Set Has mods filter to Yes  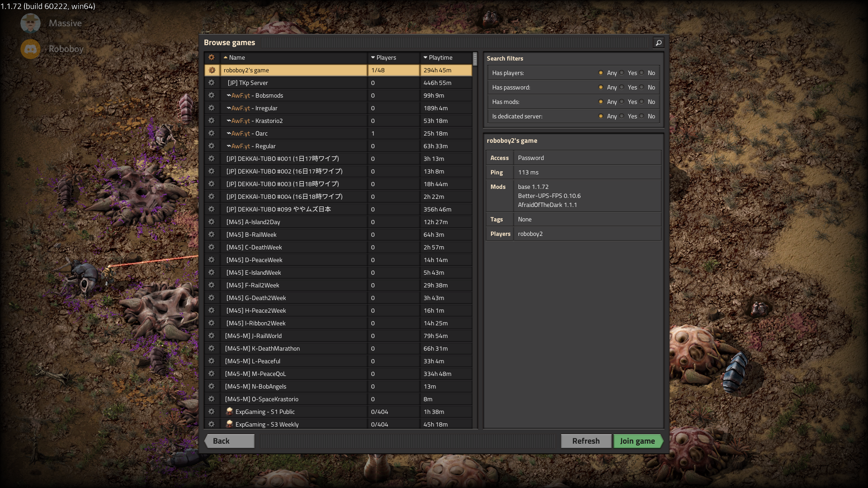[x=622, y=102]
